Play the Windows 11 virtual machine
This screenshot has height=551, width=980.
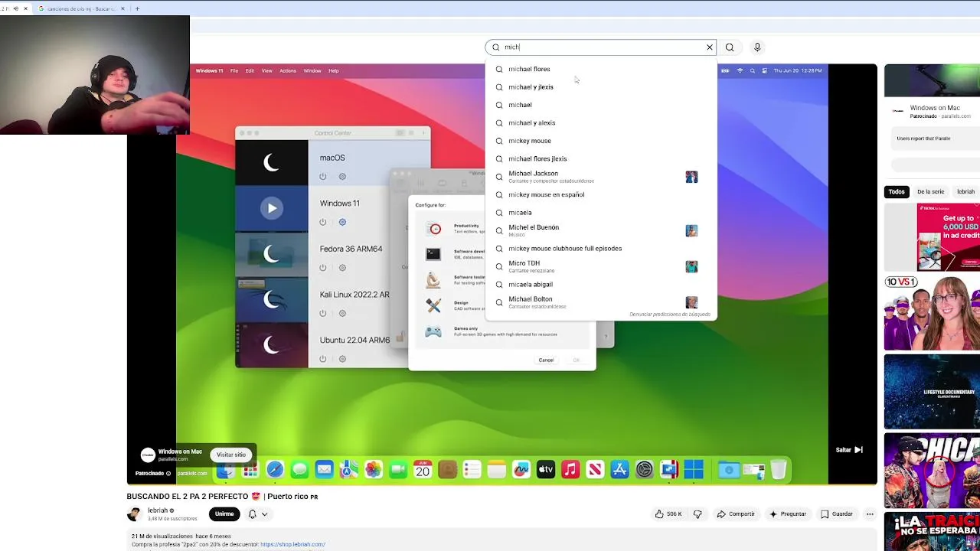click(272, 208)
